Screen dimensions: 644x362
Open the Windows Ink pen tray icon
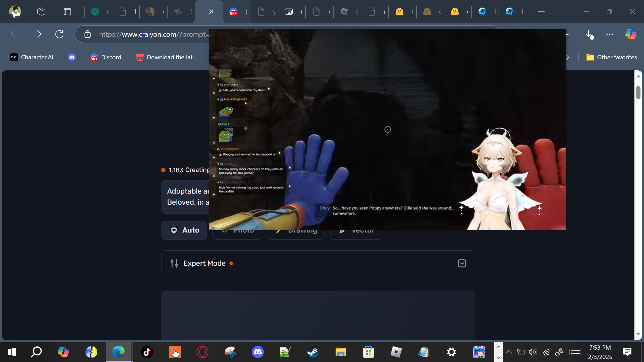coord(559,352)
